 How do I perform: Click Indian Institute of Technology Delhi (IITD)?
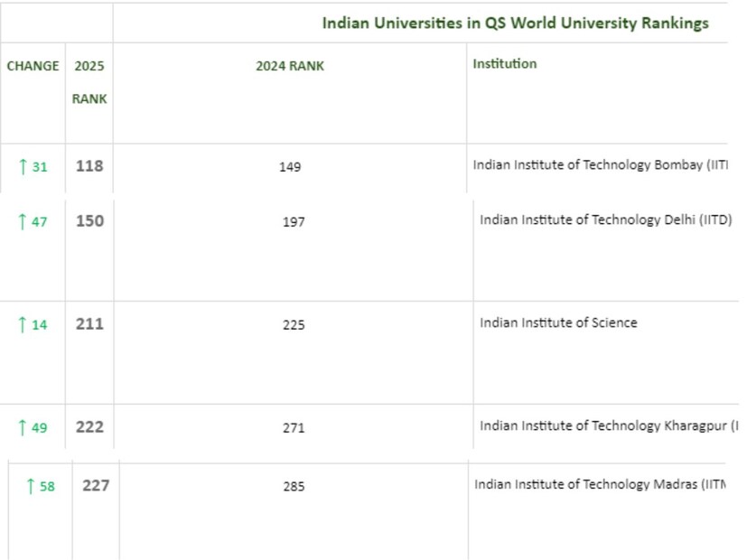tap(605, 219)
